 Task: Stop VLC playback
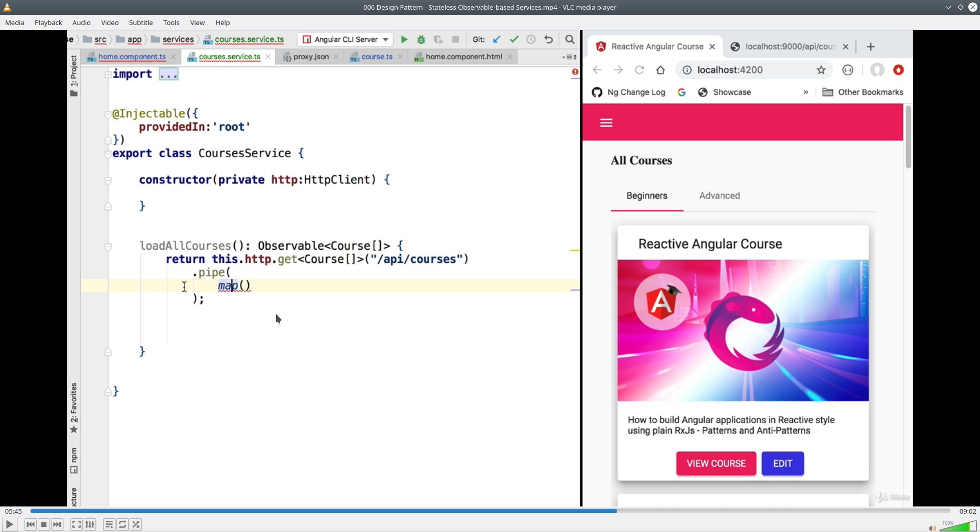click(44, 524)
